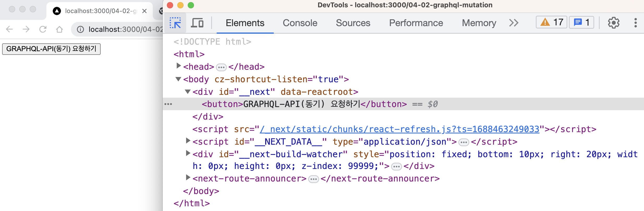
Task: Open the DevTools three-dot customize menu
Action: (636, 23)
